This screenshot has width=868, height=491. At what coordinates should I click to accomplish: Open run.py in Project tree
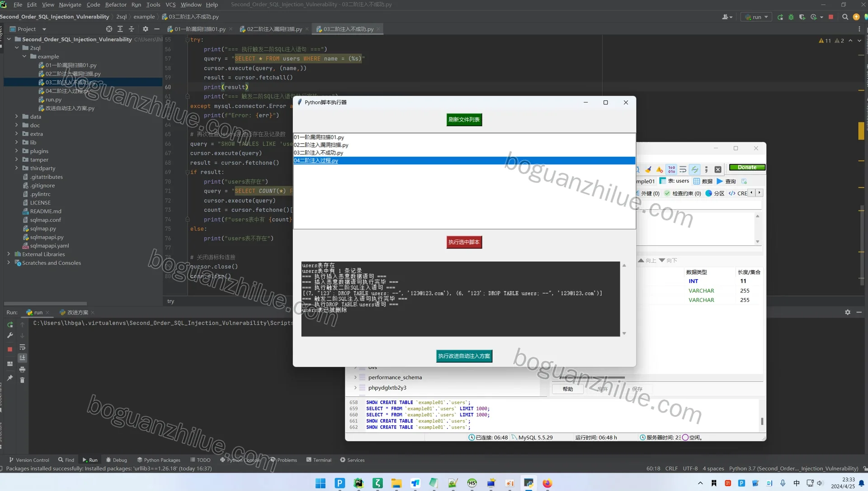click(x=53, y=100)
